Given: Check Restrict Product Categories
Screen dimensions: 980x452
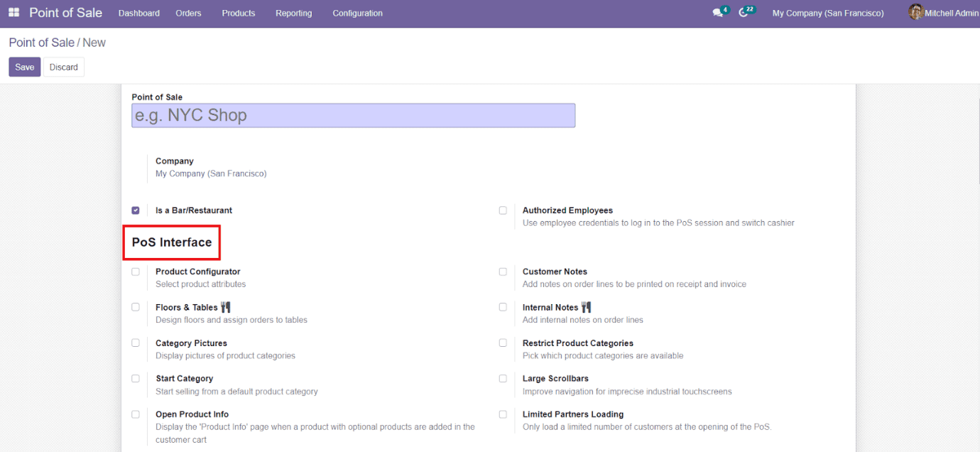Looking at the screenshot, I should [x=503, y=343].
